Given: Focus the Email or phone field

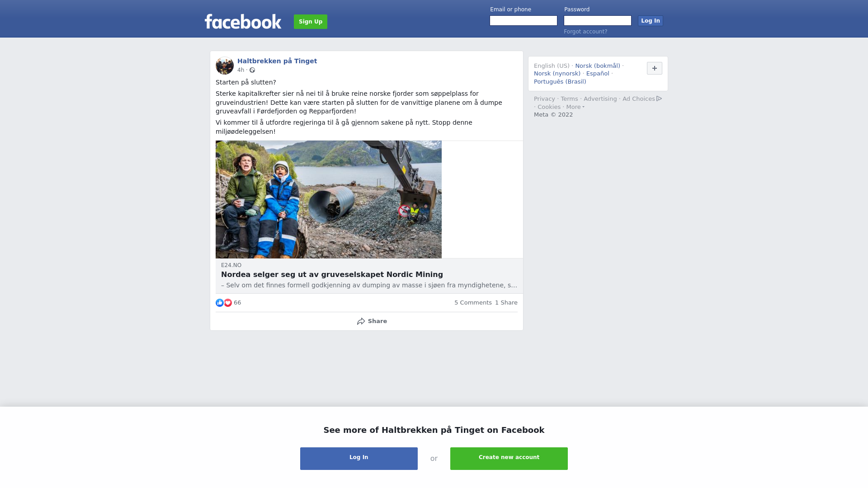Looking at the screenshot, I should point(524,21).
